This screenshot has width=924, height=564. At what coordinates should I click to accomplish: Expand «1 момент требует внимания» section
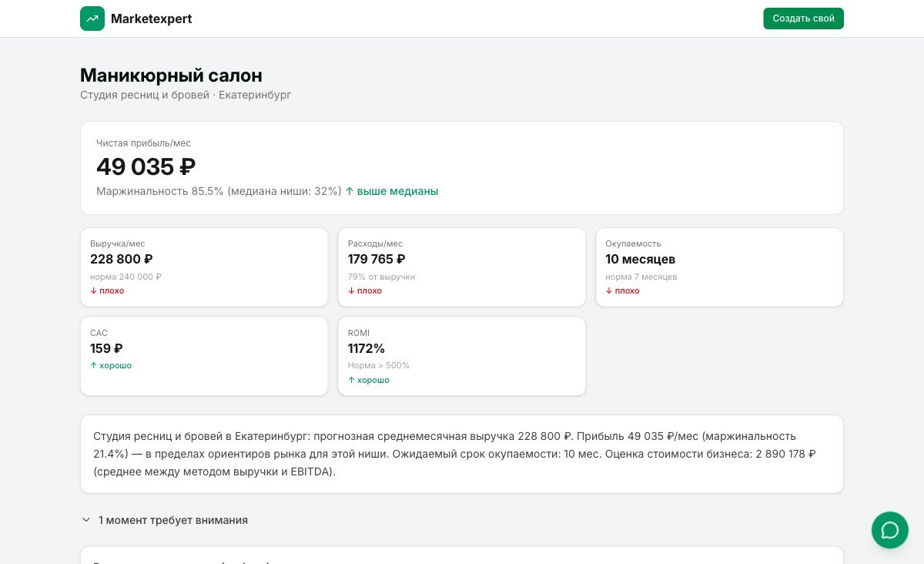[x=165, y=520]
